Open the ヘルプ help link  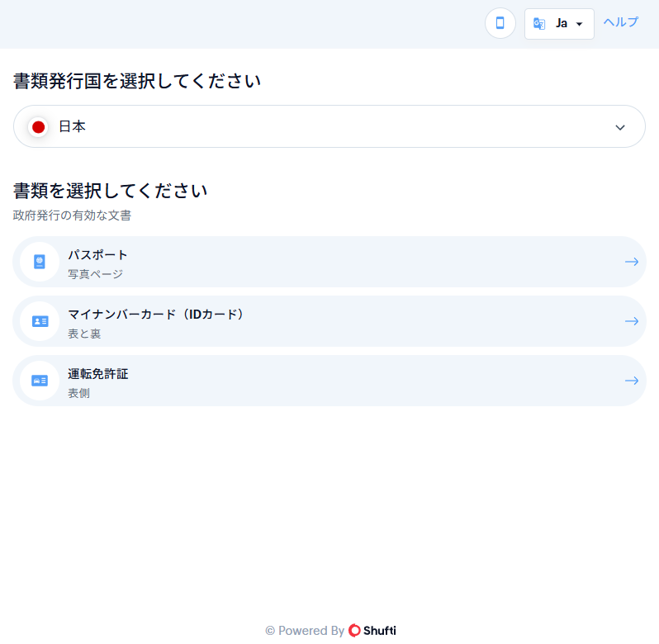[x=621, y=22]
